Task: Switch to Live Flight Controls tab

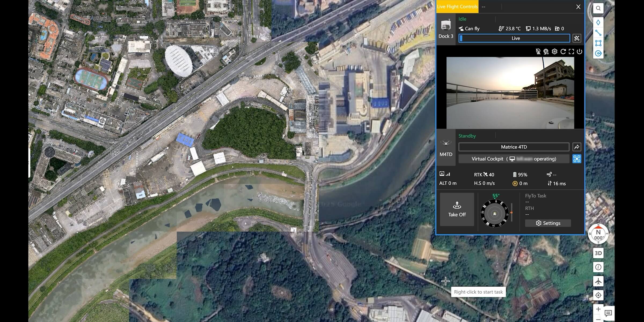Action: pyautogui.click(x=457, y=7)
